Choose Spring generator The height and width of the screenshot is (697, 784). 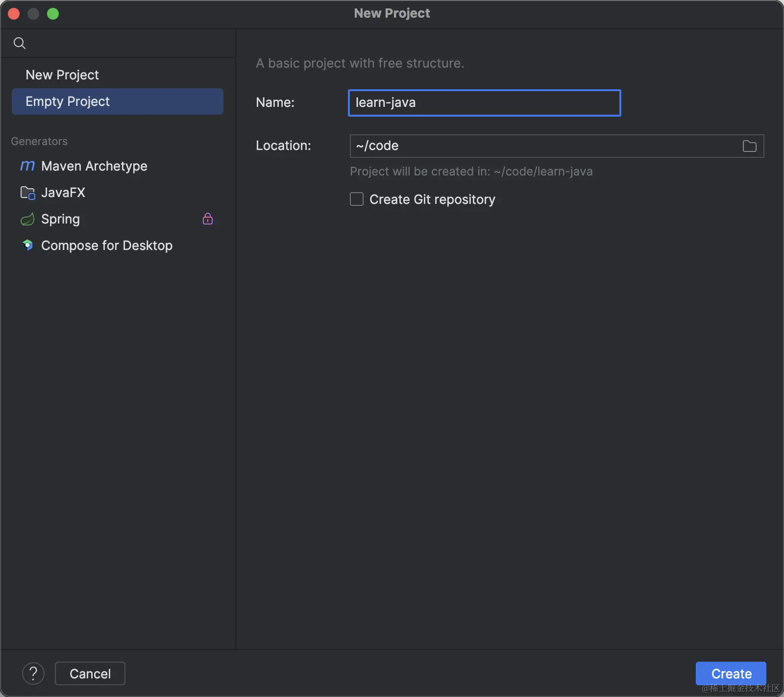(x=118, y=219)
